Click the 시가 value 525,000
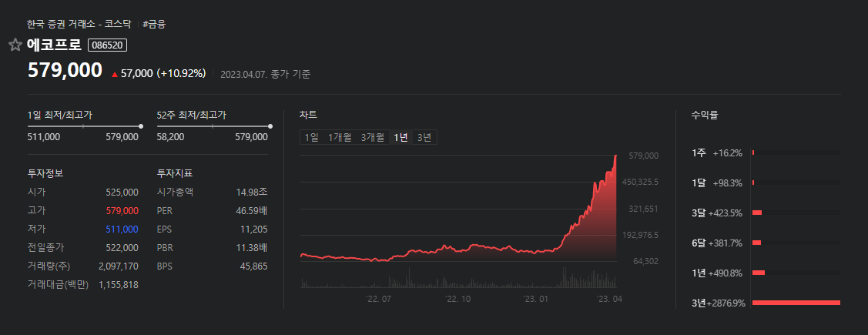The width and height of the screenshot is (868, 335). pos(122,192)
